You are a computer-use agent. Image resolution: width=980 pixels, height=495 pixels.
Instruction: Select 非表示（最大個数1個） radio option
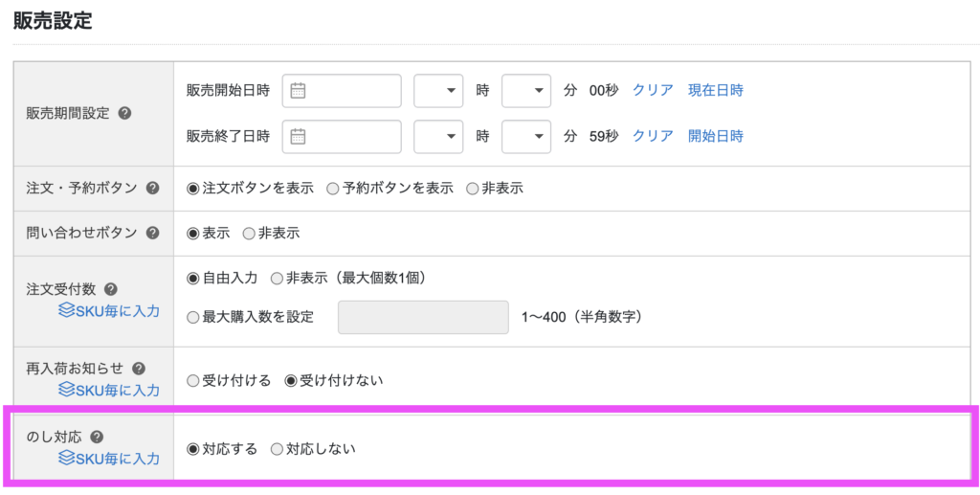pos(277,279)
